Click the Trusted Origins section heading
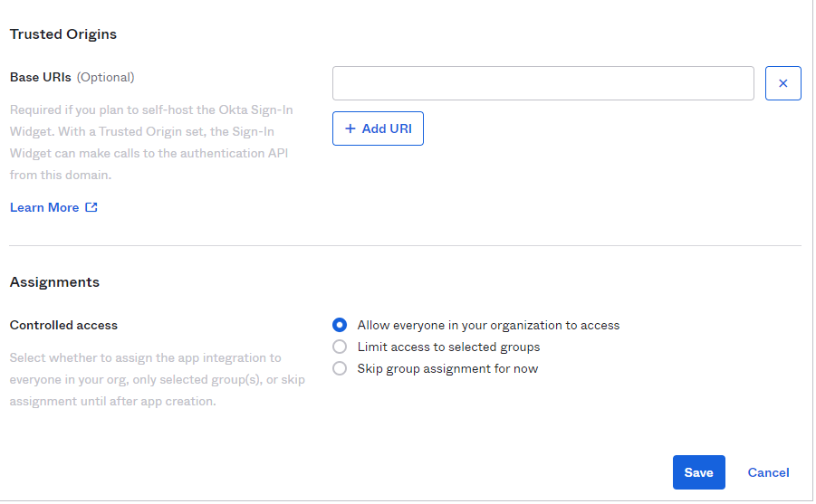The height and width of the screenshot is (504, 816). coord(63,34)
